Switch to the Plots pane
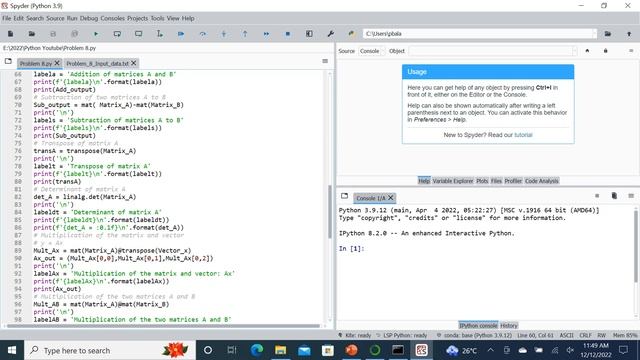Screen dimensions: 640x360 point(482,181)
